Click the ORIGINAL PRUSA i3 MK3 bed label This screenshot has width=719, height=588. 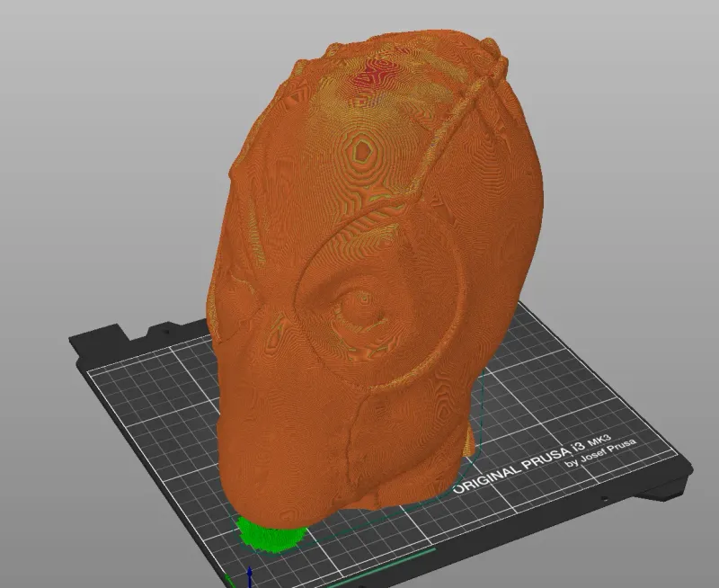click(532, 463)
